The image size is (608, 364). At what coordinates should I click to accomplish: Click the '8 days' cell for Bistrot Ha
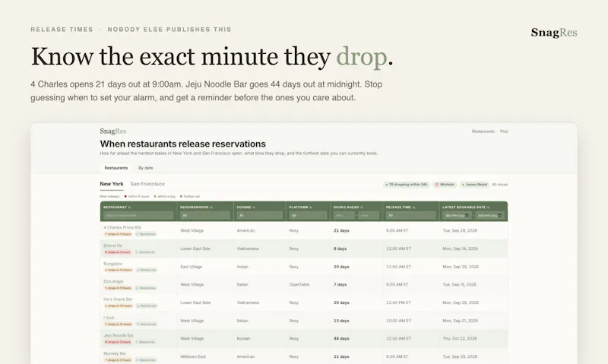click(x=340, y=248)
